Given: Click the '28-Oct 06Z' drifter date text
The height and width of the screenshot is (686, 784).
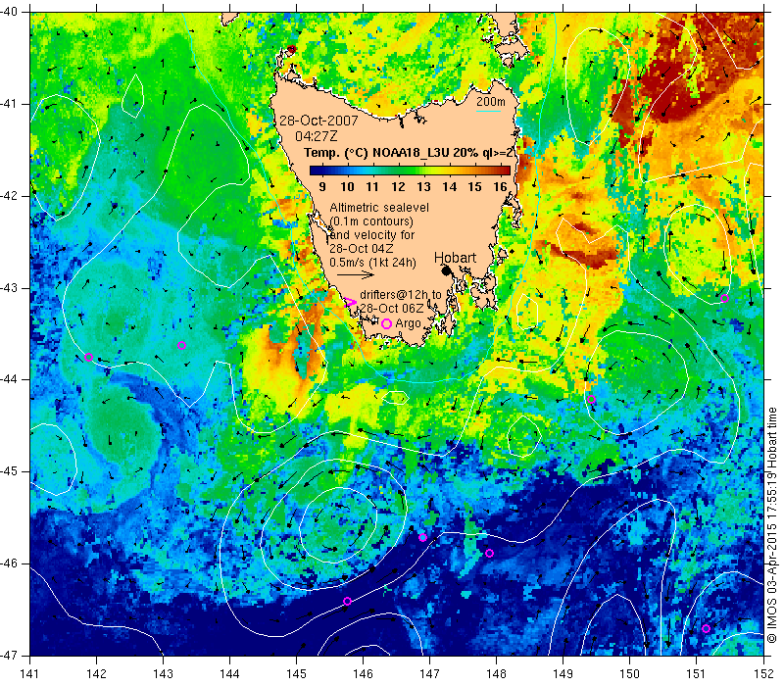Looking at the screenshot, I should coord(391,308).
